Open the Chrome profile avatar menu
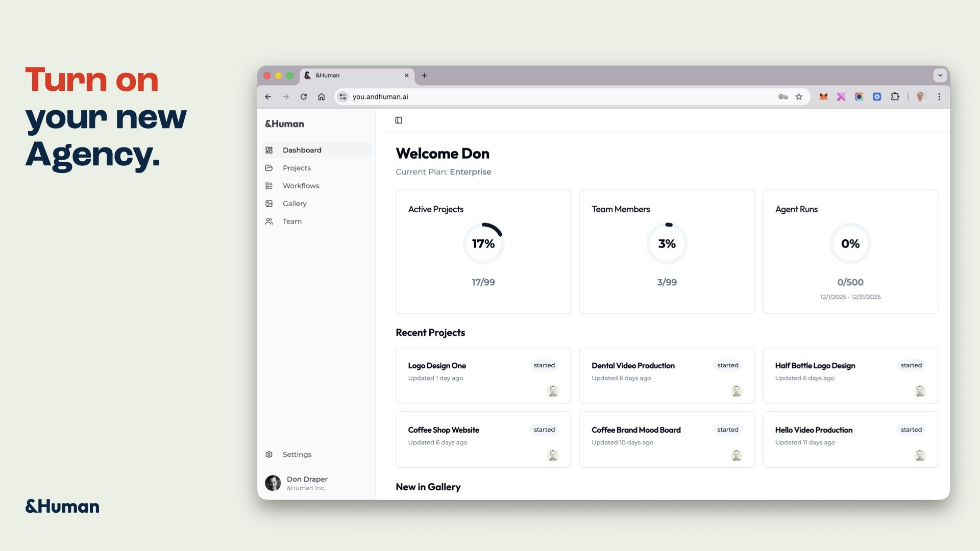The height and width of the screenshot is (551, 980). pos(920,96)
